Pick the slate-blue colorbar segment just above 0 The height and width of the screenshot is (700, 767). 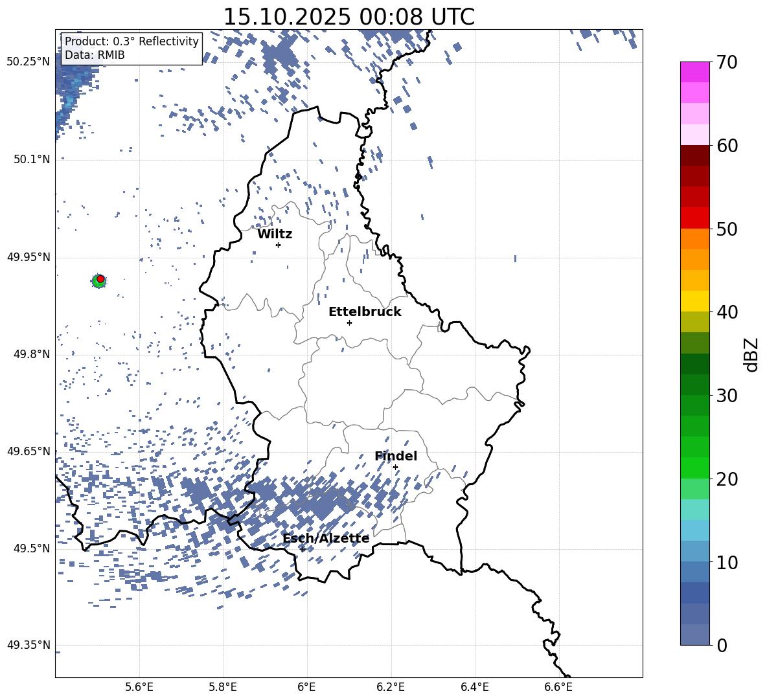(x=694, y=635)
